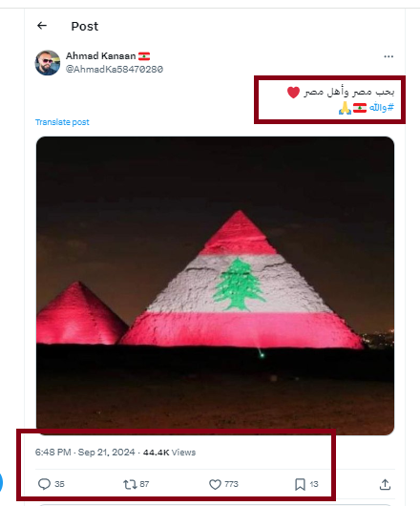The image size is (420, 506).
Task: Open the Ahmad Kanaan display name
Action: [101, 55]
